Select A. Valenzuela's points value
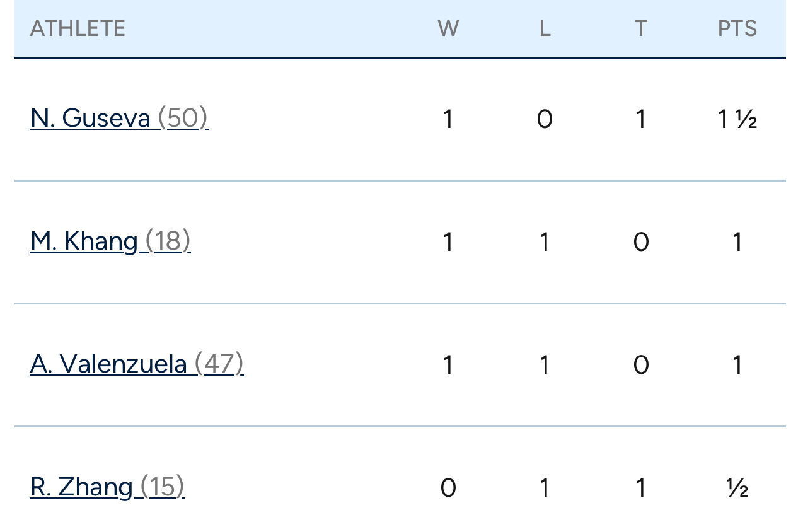803x532 pixels. pyautogui.click(x=737, y=365)
